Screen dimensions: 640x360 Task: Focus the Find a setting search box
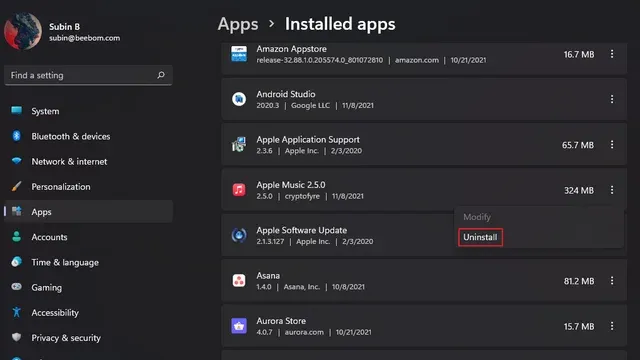coord(88,76)
